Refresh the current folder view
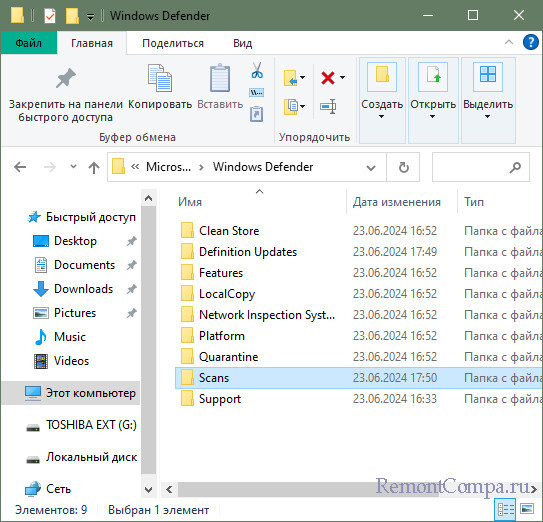Screen dimensions: 543x522 403,168
